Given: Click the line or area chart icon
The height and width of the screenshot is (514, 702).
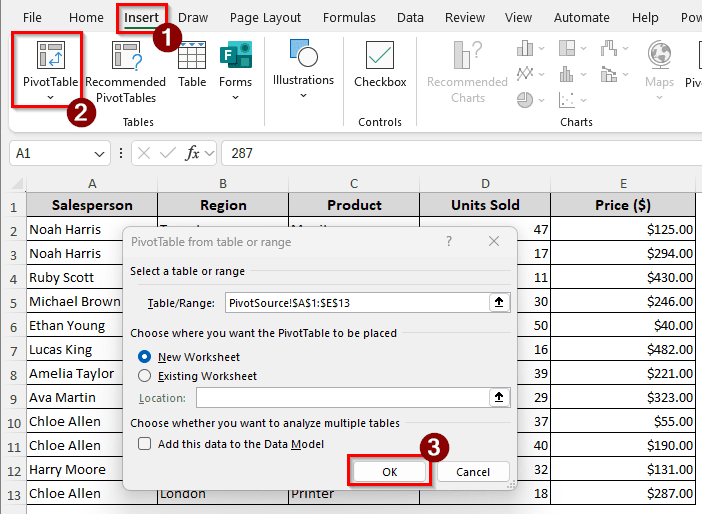Looking at the screenshot, I should coord(525,73).
